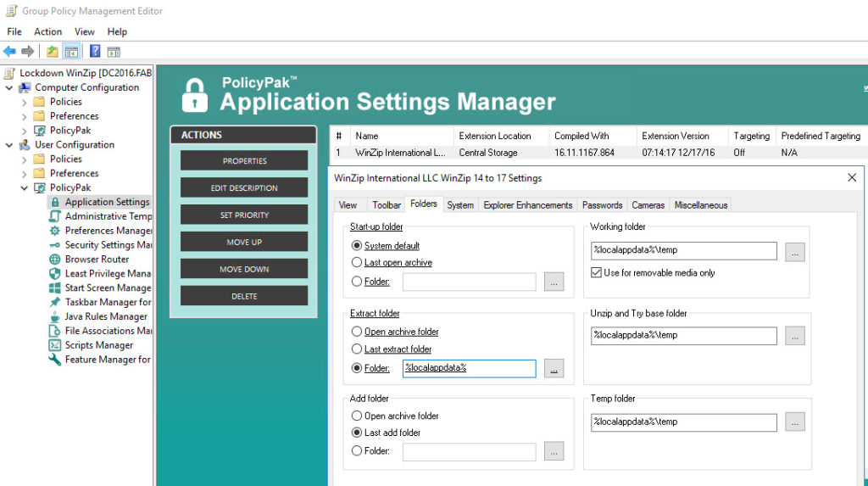Collapse the Computer Configuration node
Screen dimensions: 868x486
tap(8, 87)
